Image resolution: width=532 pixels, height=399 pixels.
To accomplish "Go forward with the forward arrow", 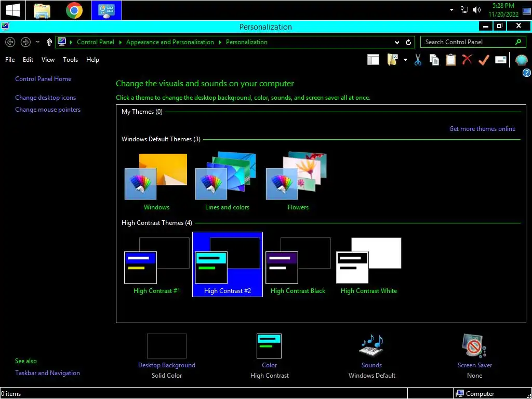I will click(x=25, y=42).
